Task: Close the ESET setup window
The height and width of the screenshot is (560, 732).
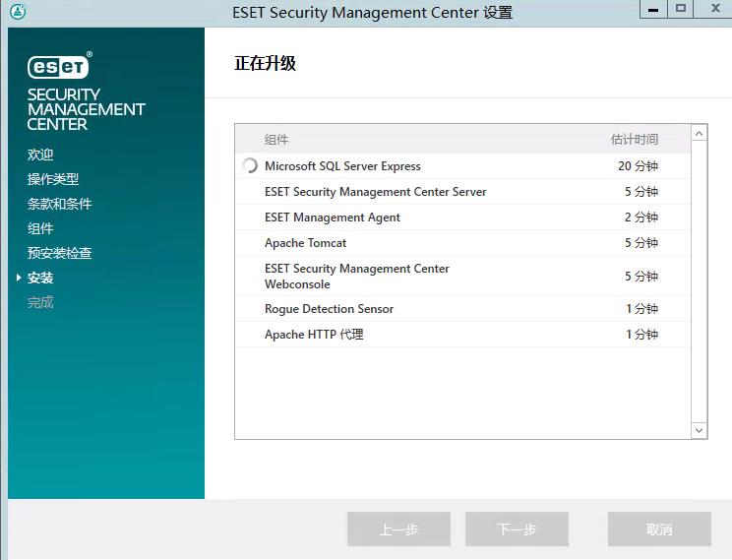Action: click(x=714, y=9)
